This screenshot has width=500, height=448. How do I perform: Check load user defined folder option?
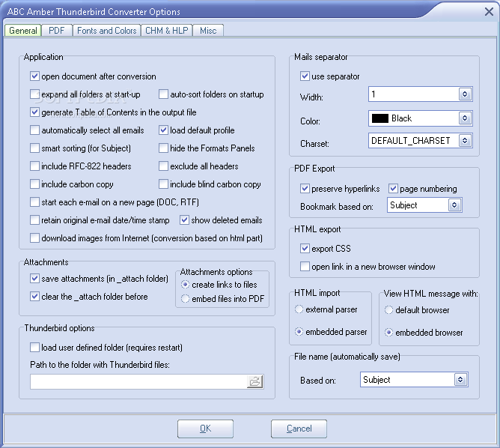click(34, 347)
